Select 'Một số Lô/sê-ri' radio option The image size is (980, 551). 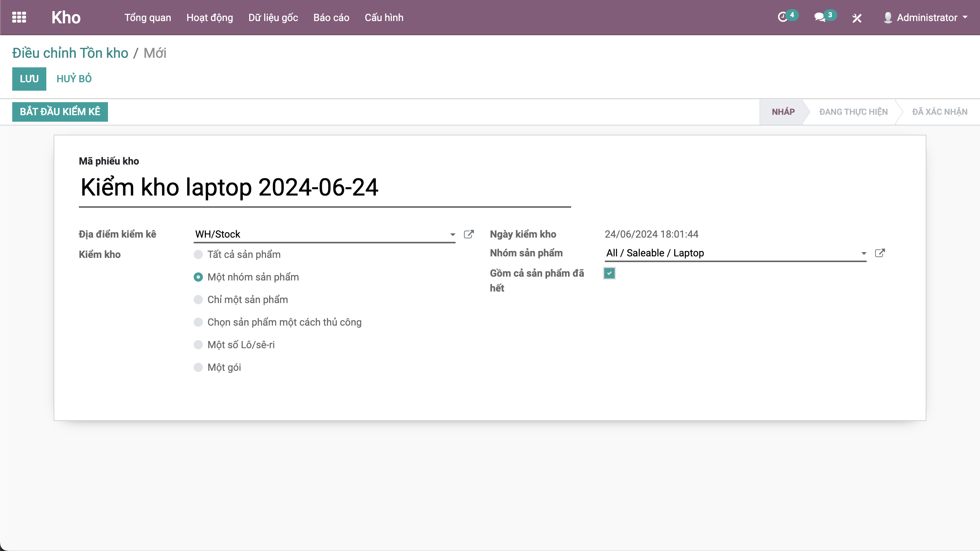(198, 345)
